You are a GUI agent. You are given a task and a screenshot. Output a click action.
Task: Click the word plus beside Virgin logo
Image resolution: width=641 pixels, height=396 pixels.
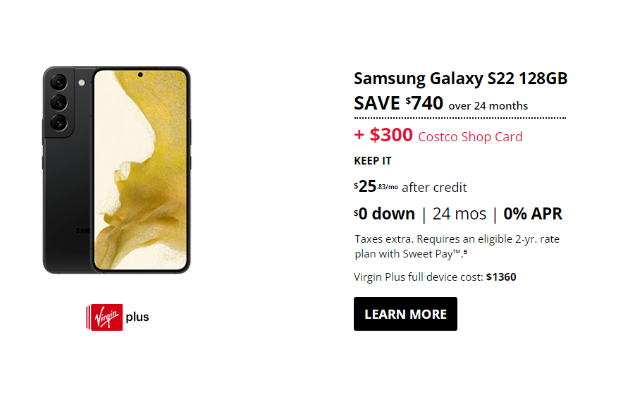click(x=137, y=318)
